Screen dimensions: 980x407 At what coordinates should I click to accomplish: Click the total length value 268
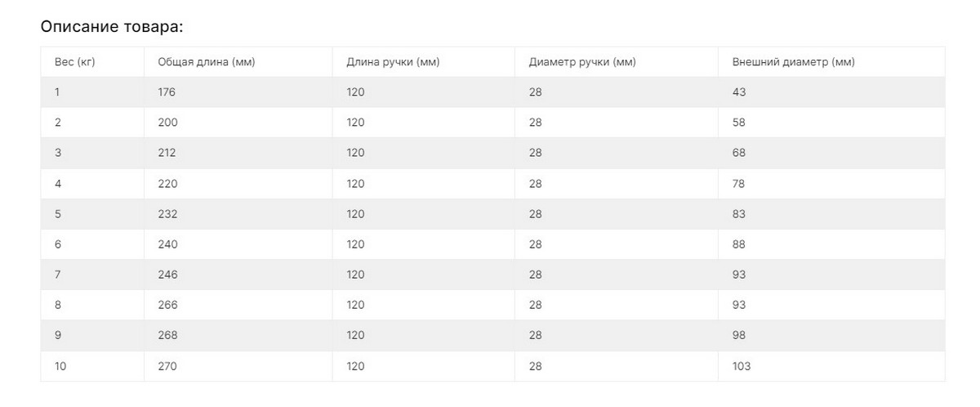167,335
